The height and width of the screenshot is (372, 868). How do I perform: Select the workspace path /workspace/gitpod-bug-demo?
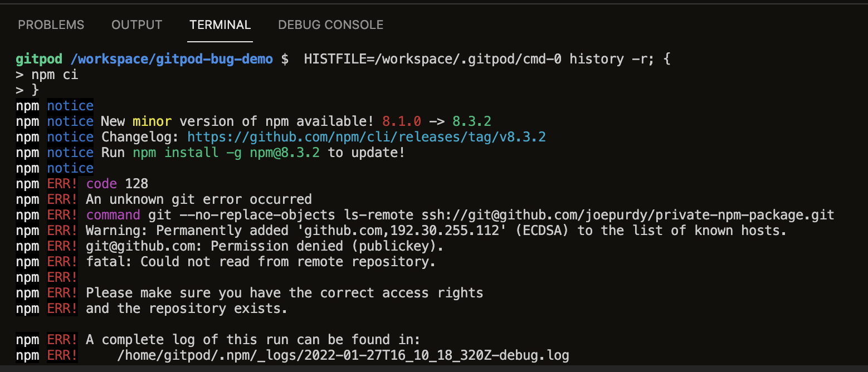coord(172,58)
